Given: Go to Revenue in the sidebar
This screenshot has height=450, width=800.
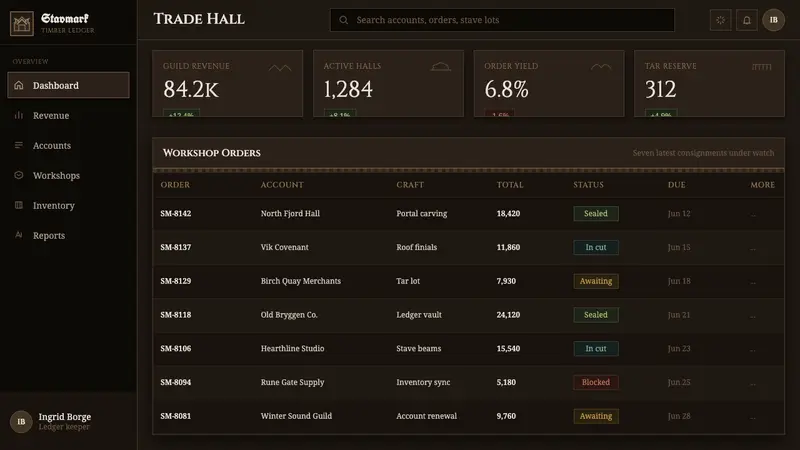Looking at the screenshot, I should (x=68, y=115).
